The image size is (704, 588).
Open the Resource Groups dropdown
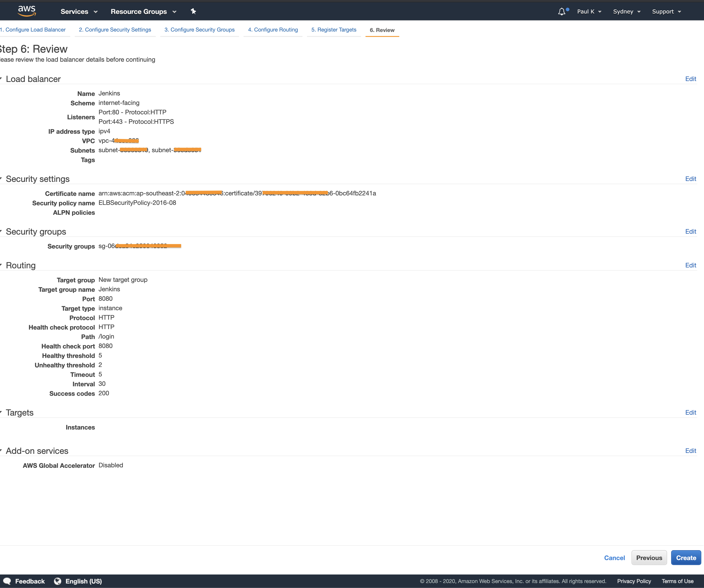point(144,11)
